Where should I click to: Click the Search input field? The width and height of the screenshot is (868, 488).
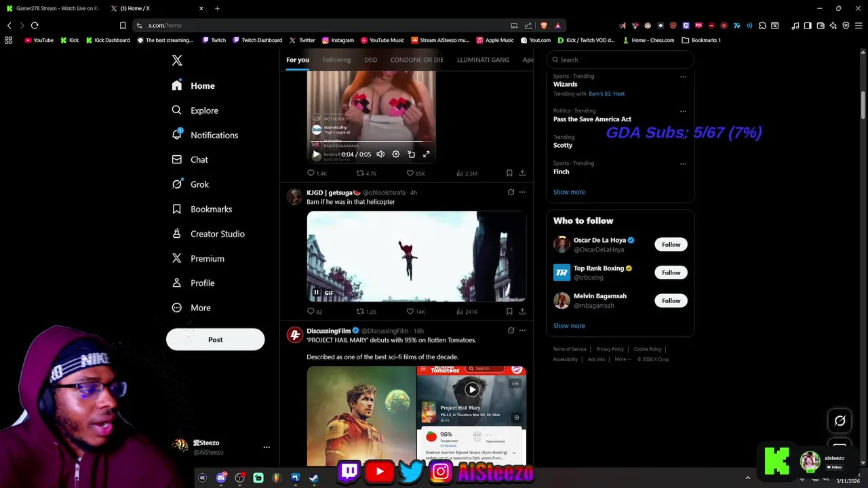point(620,60)
